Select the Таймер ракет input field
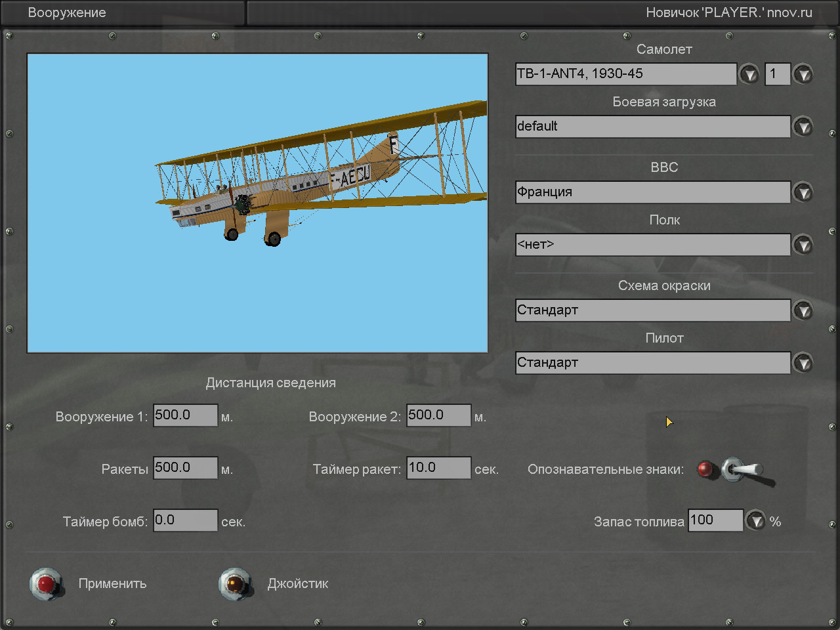 coord(438,468)
